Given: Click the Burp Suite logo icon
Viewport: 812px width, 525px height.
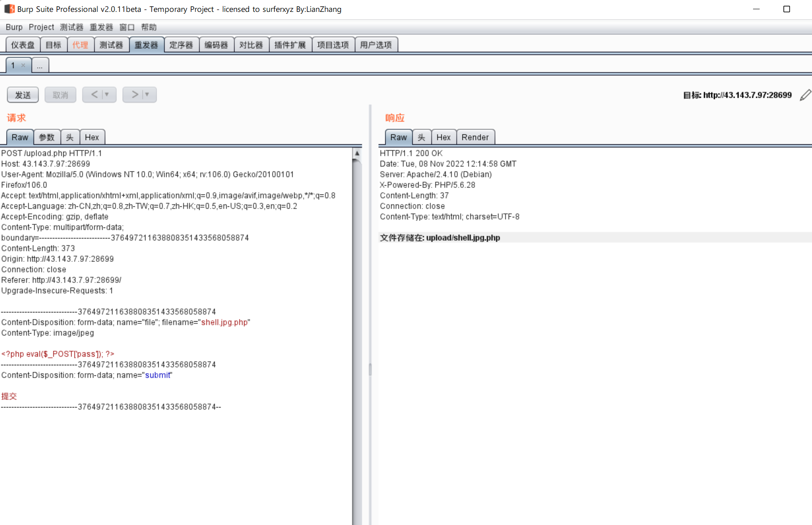Looking at the screenshot, I should [x=9, y=9].
